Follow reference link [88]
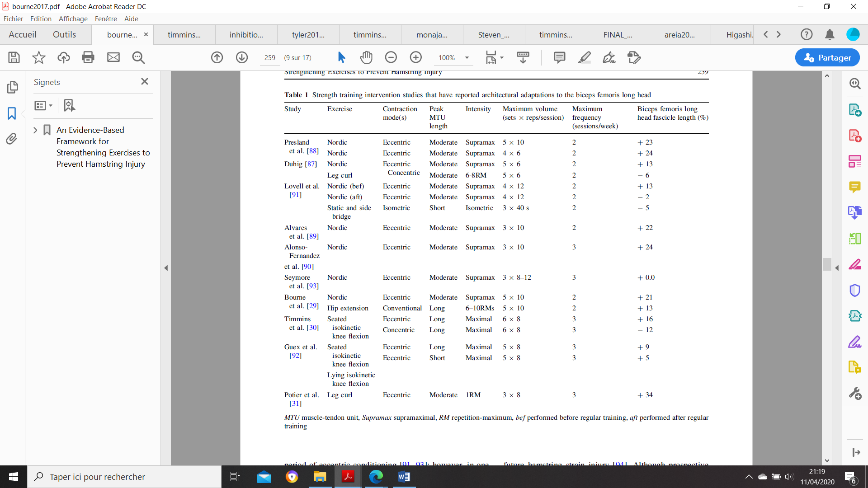868x488 pixels. point(312,151)
